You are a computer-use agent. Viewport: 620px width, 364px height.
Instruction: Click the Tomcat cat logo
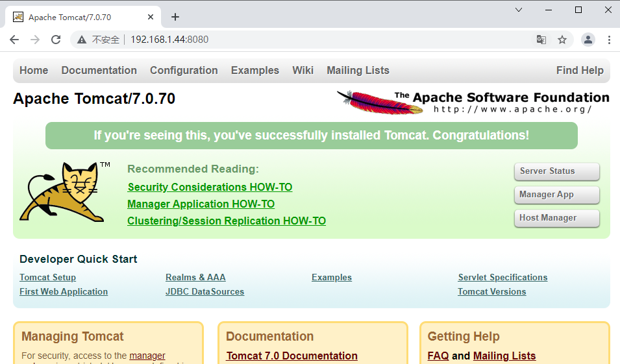pos(65,191)
